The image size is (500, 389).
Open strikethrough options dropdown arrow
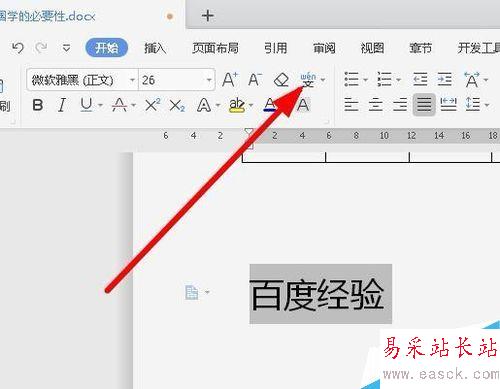133,105
